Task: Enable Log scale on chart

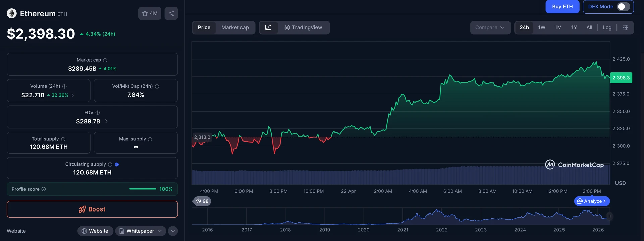Action: click(x=607, y=27)
